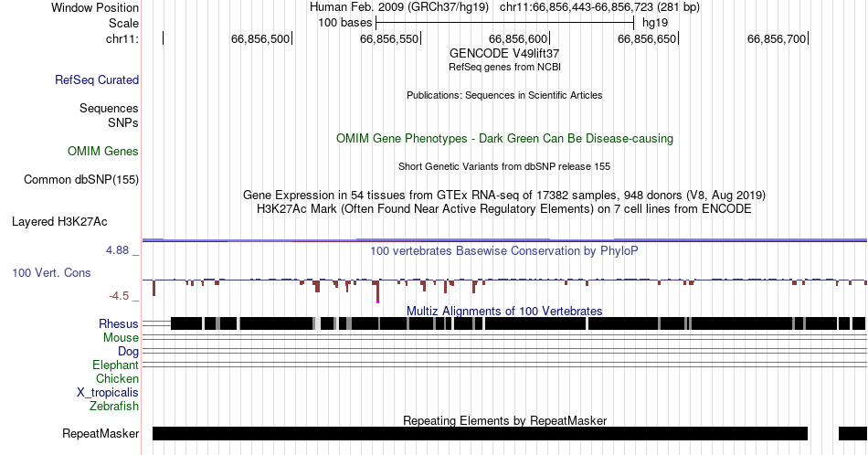Screen dimensions: 868x455
Task: Click the chr11: ruler label
Action: point(122,38)
